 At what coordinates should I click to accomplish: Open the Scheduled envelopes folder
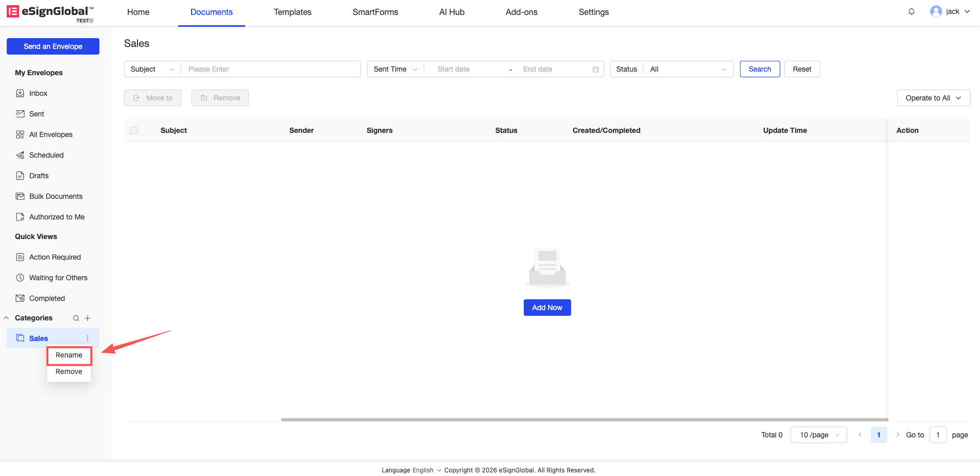46,155
